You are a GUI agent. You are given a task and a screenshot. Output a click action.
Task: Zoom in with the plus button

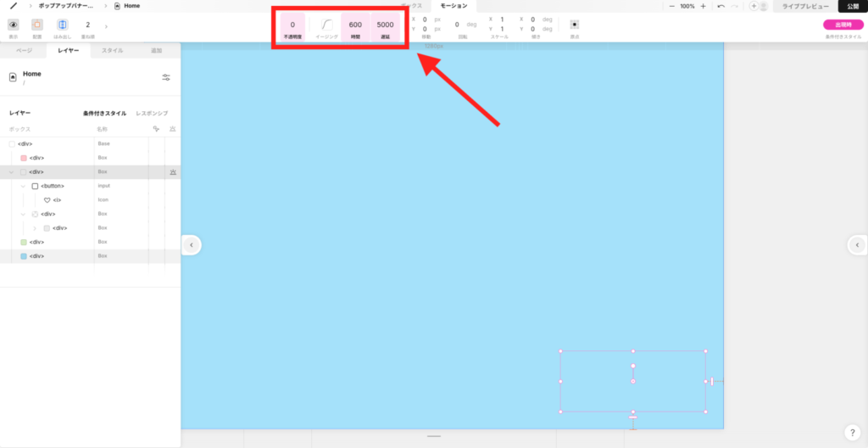(703, 6)
